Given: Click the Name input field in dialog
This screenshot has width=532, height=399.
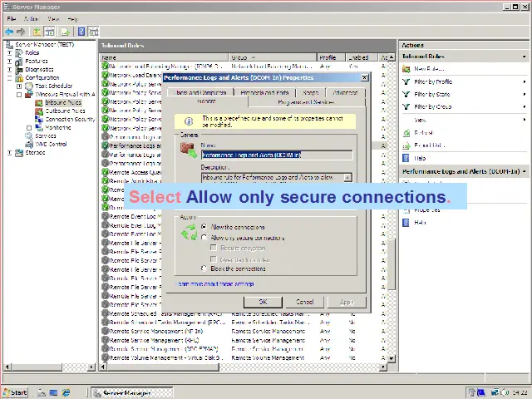Looking at the screenshot, I should [x=277, y=155].
